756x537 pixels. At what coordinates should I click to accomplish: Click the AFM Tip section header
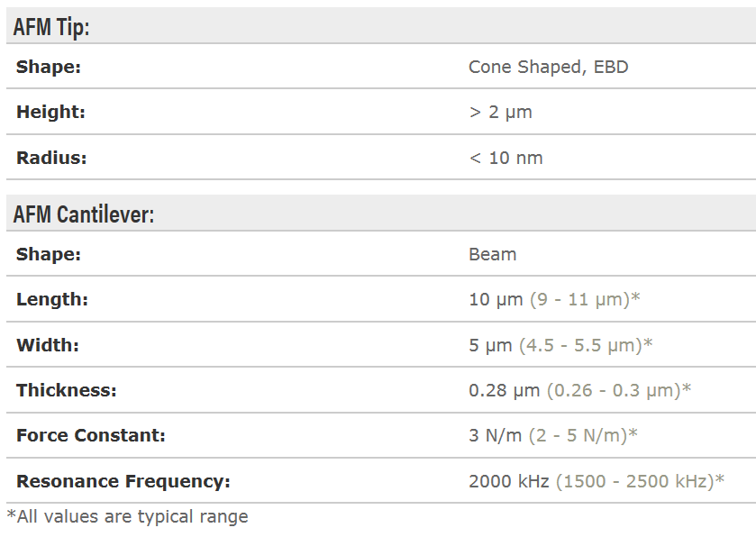(x=51, y=27)
